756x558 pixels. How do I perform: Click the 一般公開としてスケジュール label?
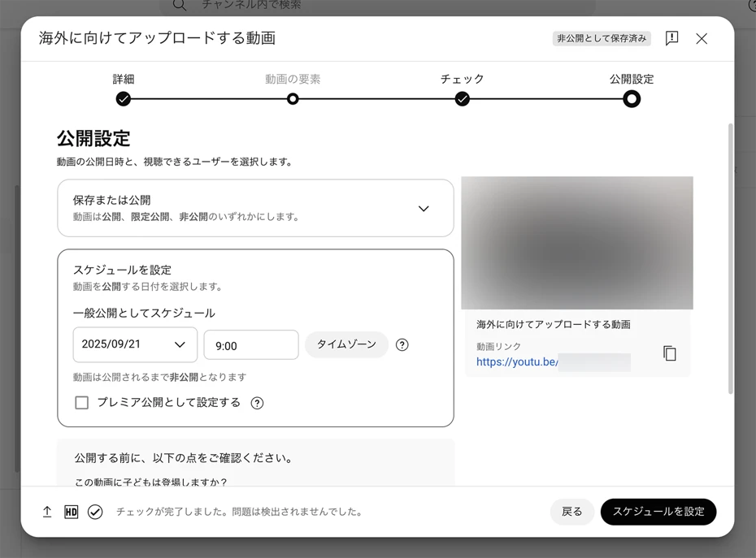[144, 314]
